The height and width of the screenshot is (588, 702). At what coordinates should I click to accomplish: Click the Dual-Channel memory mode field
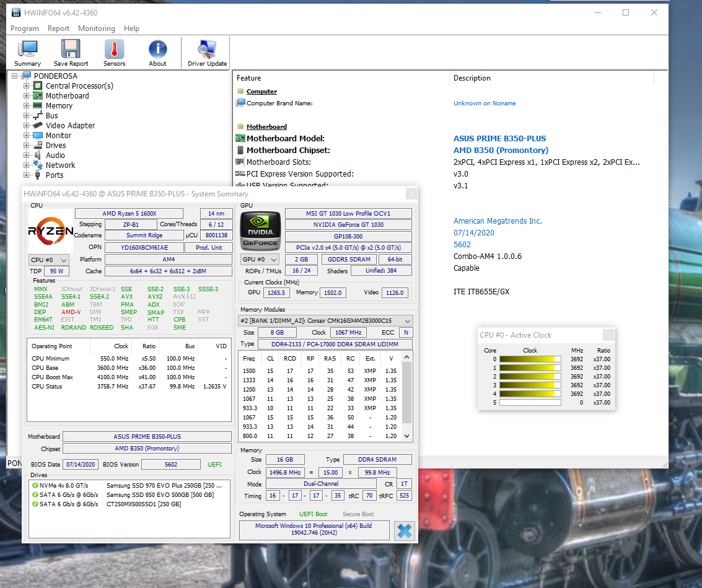click(321, 484)
